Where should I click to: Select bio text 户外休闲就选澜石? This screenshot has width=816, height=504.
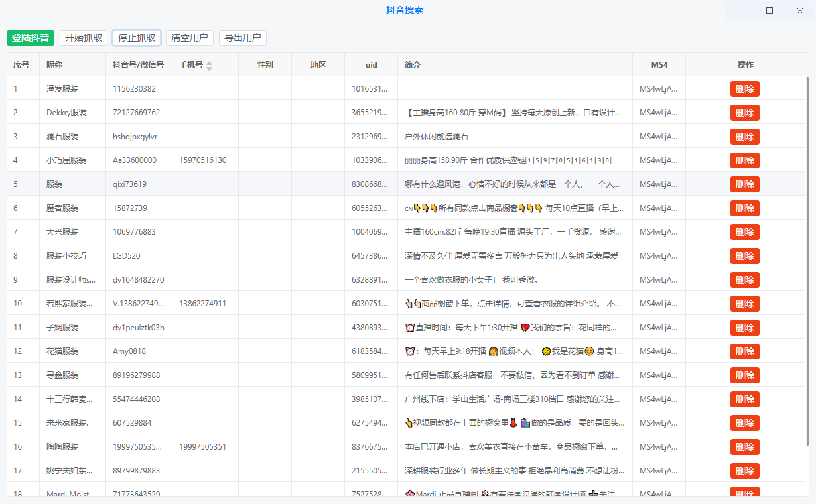click(x=437, y=137)
